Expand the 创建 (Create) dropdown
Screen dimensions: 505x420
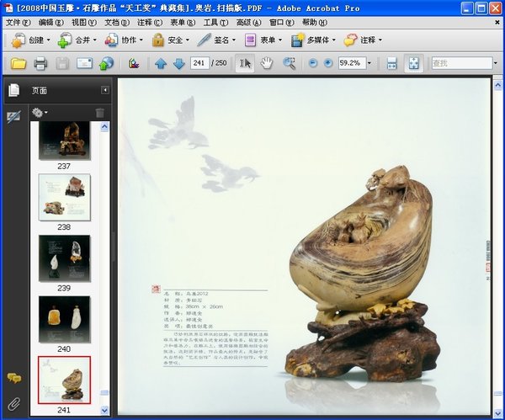click(x=48, y=40)
